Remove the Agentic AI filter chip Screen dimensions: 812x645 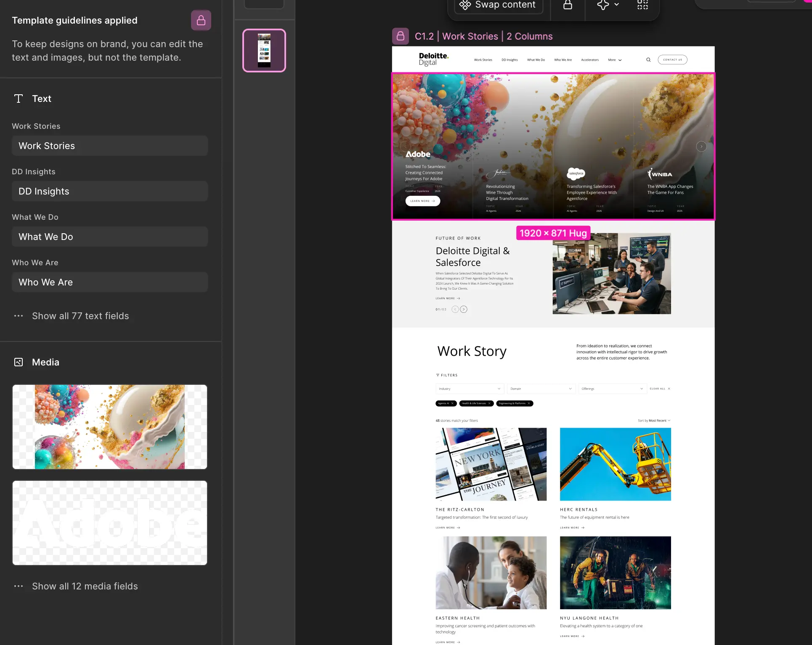click(452, 403)
